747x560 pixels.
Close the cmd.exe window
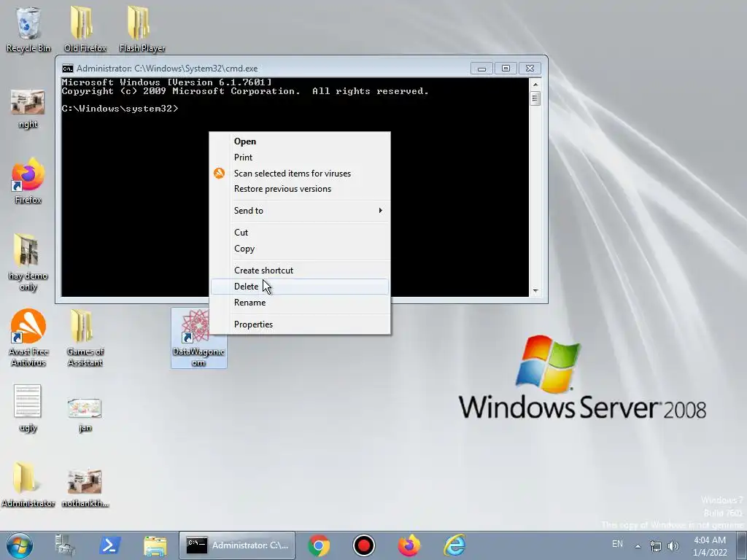(x=530, y=69)
